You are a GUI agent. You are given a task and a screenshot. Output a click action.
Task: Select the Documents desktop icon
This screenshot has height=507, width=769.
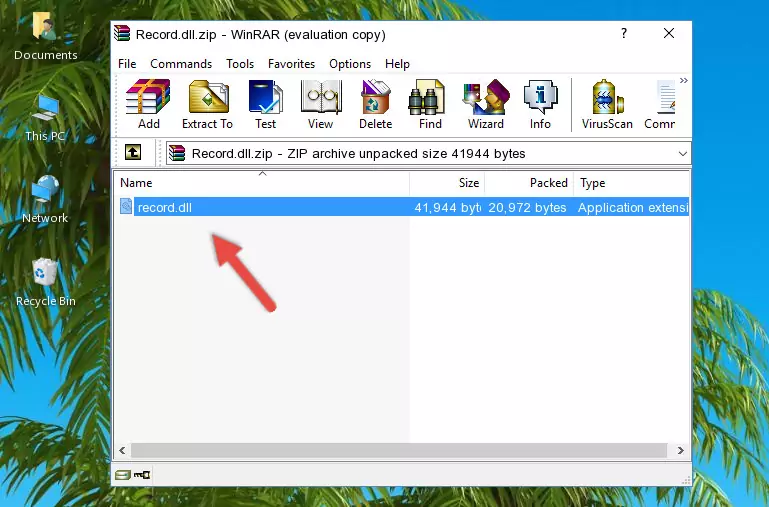[45, 36]
